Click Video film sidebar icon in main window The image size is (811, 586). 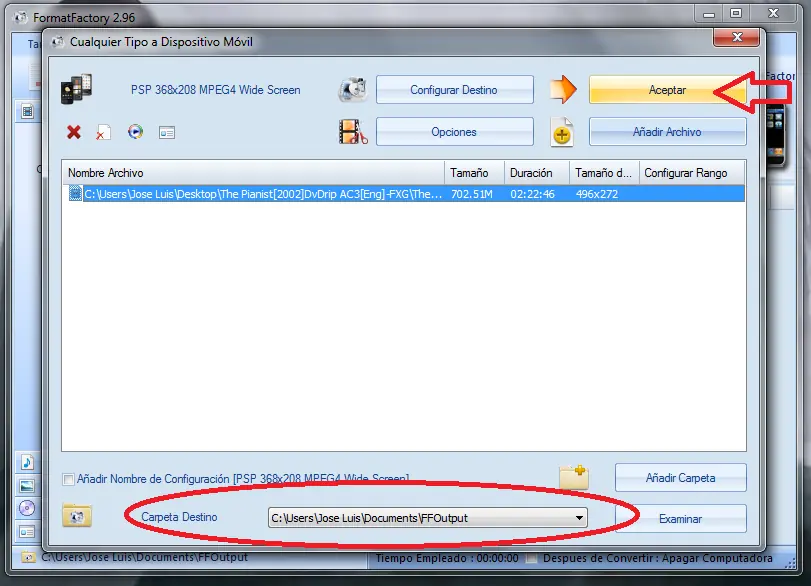coord(27,111)
